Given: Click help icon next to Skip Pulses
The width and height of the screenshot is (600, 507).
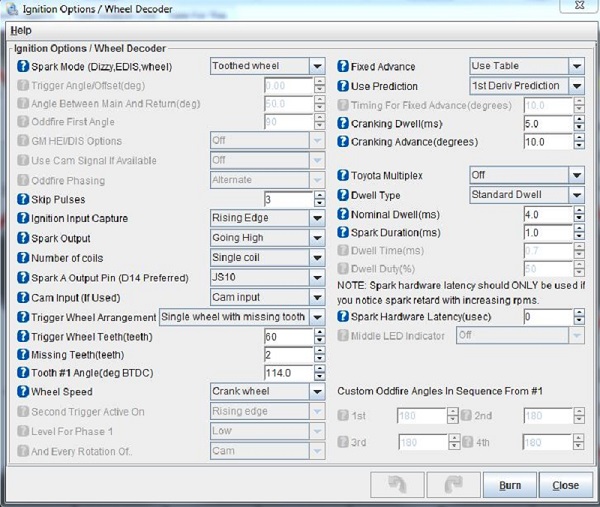Looking at the screenshot, I should [x=24, y=200].
